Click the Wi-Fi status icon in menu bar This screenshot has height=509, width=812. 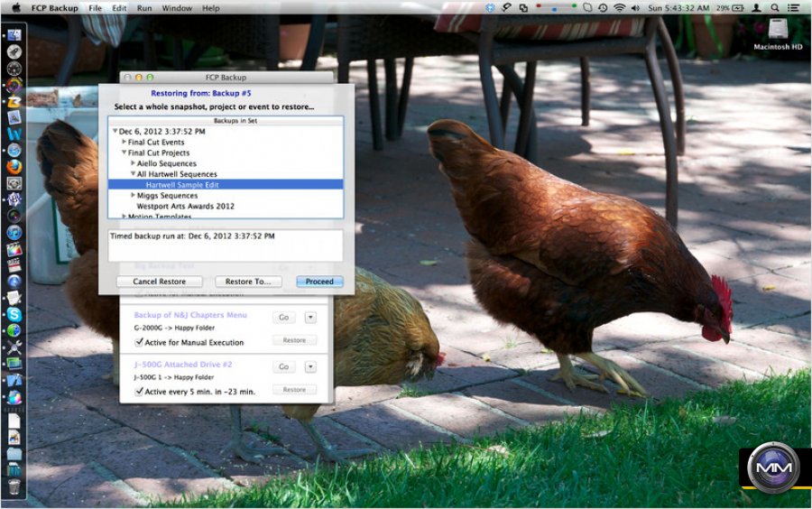point(619,8)
